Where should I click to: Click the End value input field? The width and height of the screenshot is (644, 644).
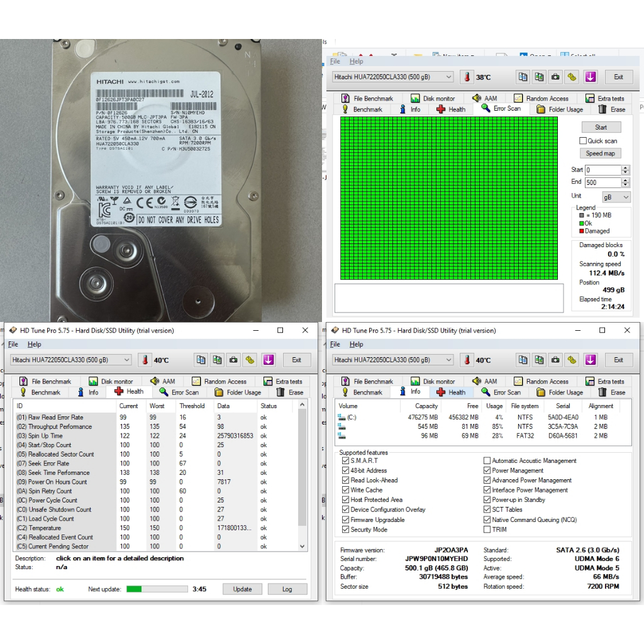(x=602, y=182)
